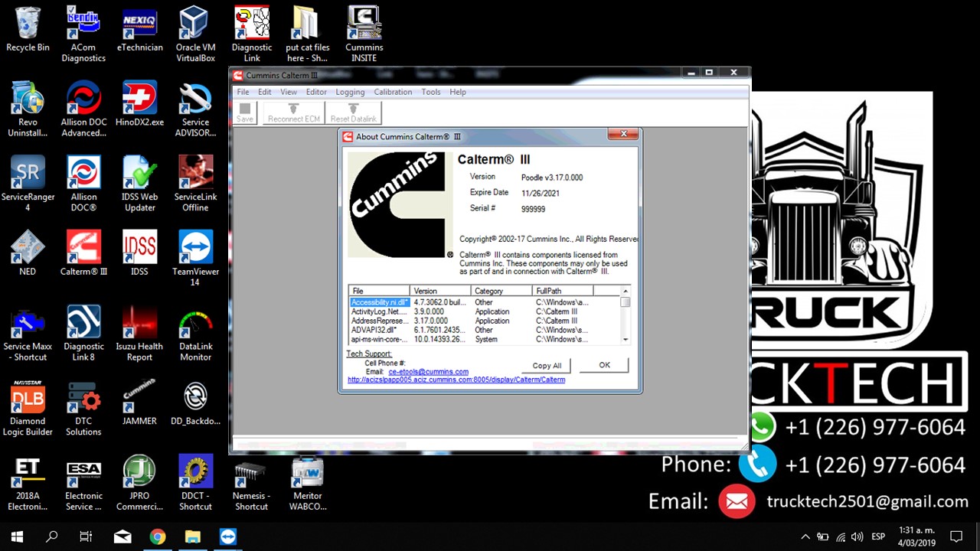The width and height of the screenshot is (980, 551).
Task: Click the ce-etools@cummins.com email link
Action: pos(428,372)
